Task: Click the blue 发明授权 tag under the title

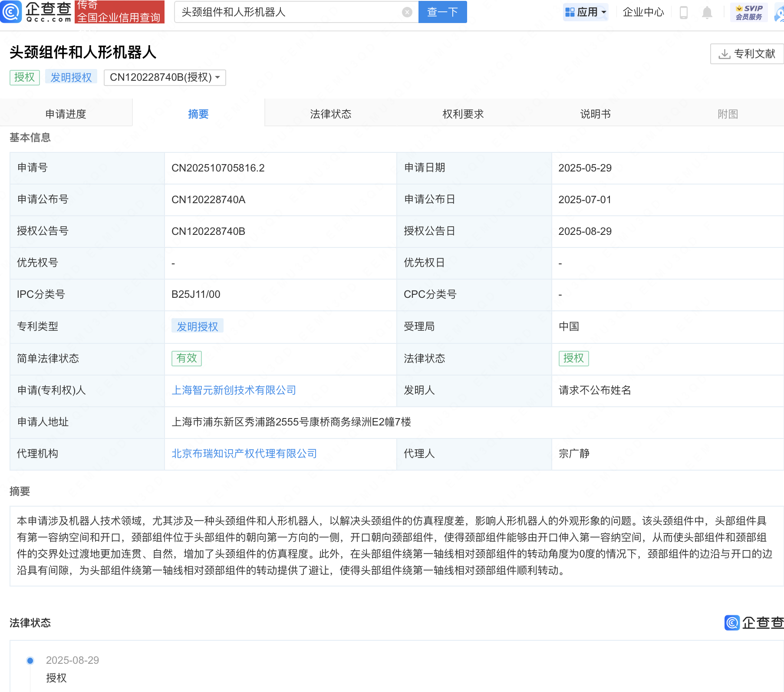Action: [x=71, y=77]
